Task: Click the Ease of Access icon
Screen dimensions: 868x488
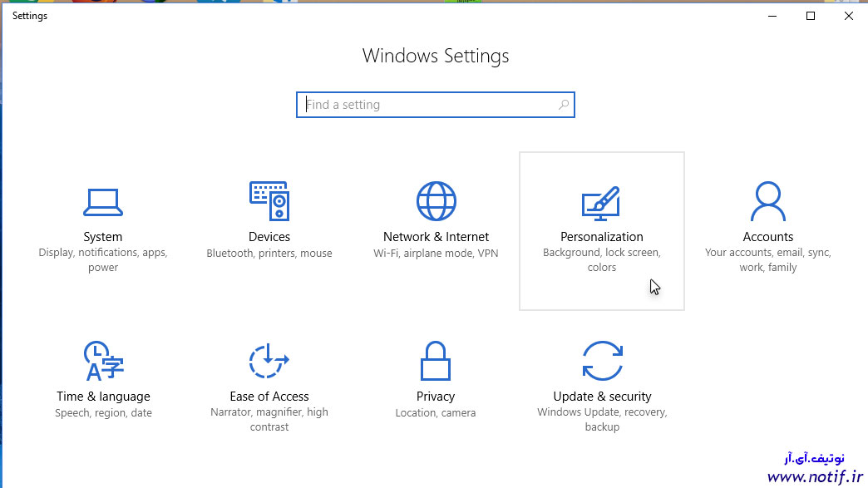Action: [269, 362]
